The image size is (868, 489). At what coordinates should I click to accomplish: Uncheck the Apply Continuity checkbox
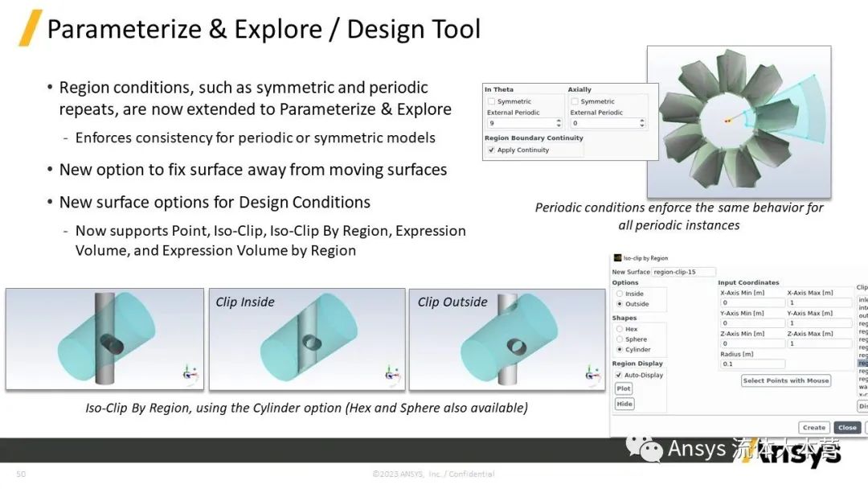click(x=492, y=150)
